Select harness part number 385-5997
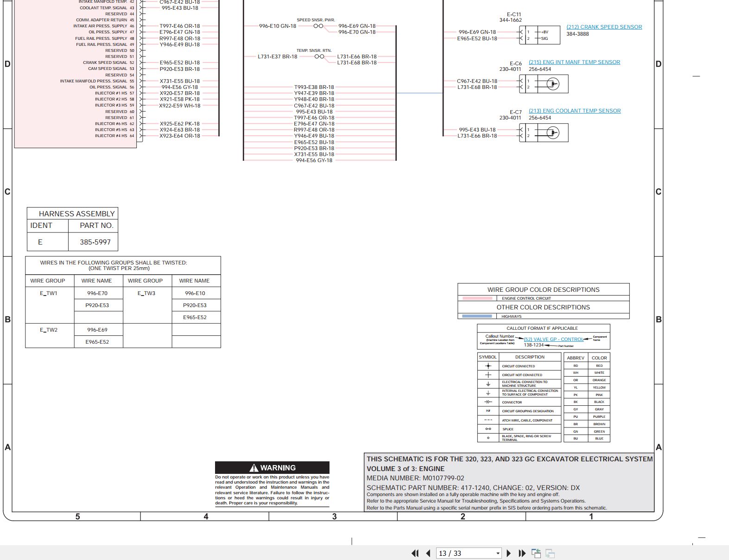 [x=95, y=242]
